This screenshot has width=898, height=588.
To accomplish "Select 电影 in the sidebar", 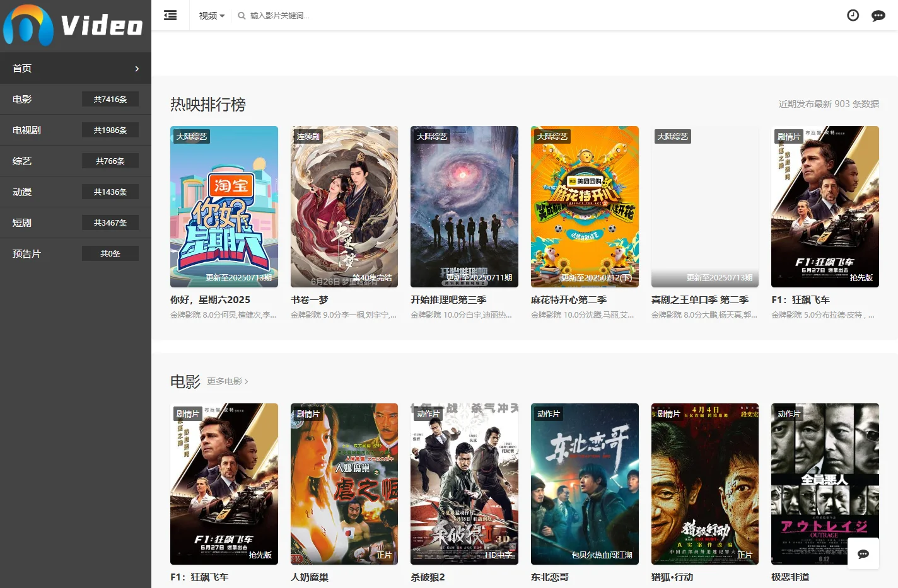I will 76,99.
